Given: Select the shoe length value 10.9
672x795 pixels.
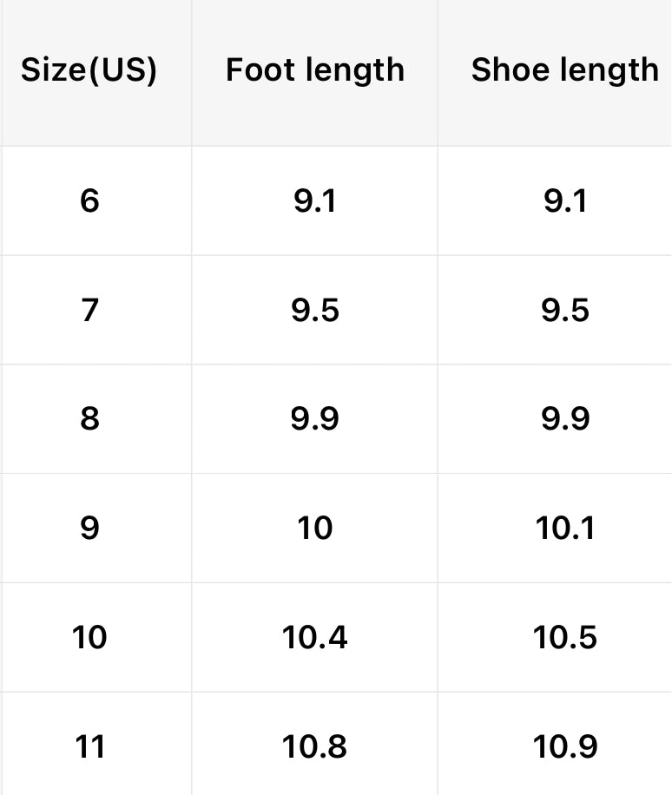Looking at the screenshot, I should click(565, 746).
